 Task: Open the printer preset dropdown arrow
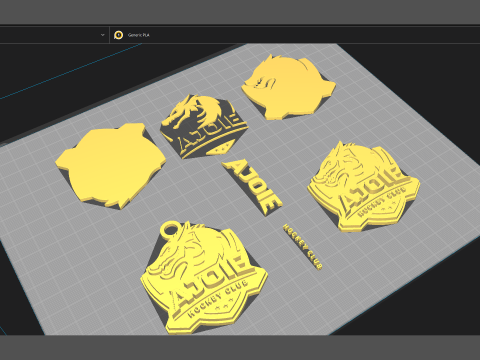tap(103, 35)
